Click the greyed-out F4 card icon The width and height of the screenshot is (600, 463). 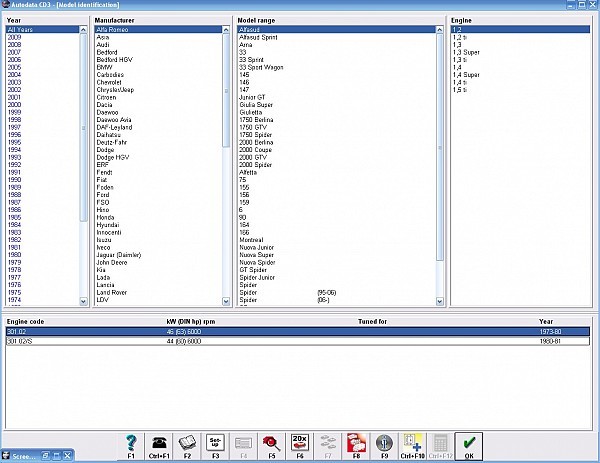(x=243, y=446)
